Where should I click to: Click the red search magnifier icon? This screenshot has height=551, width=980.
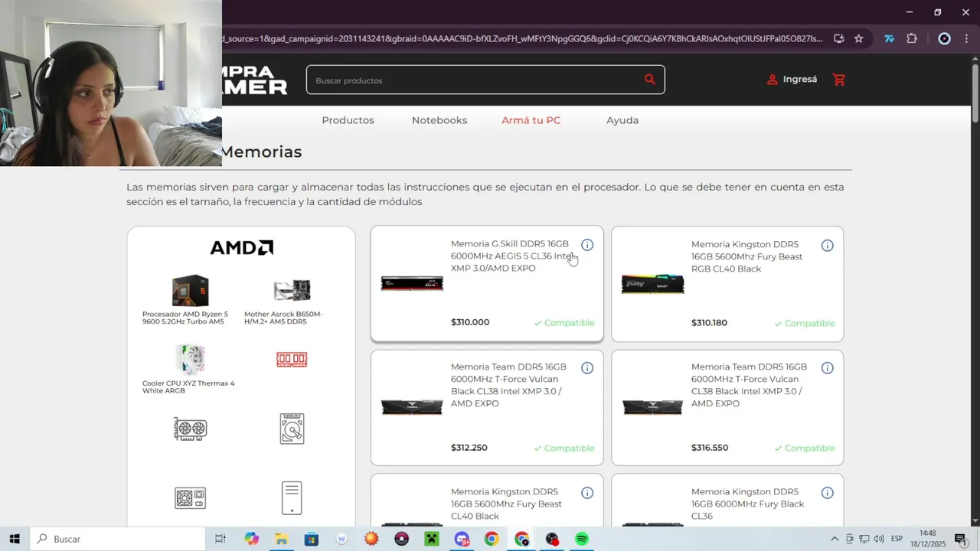tap(650, 79)
